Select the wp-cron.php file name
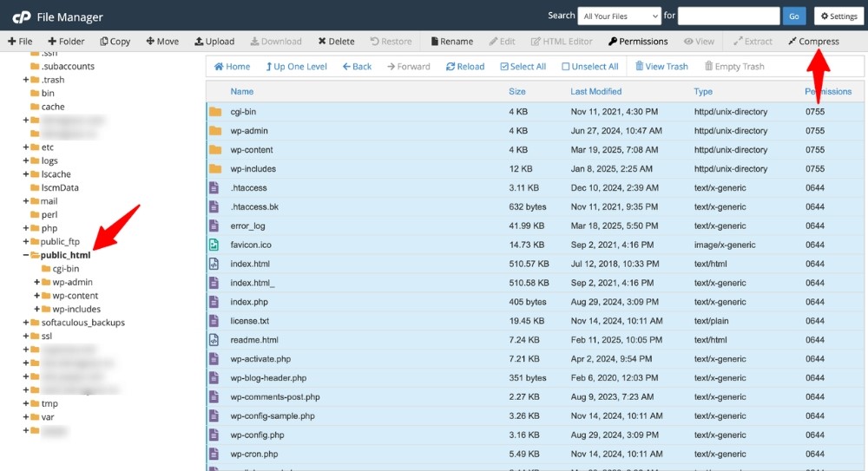The image size is (868, 471). (254, 454)
